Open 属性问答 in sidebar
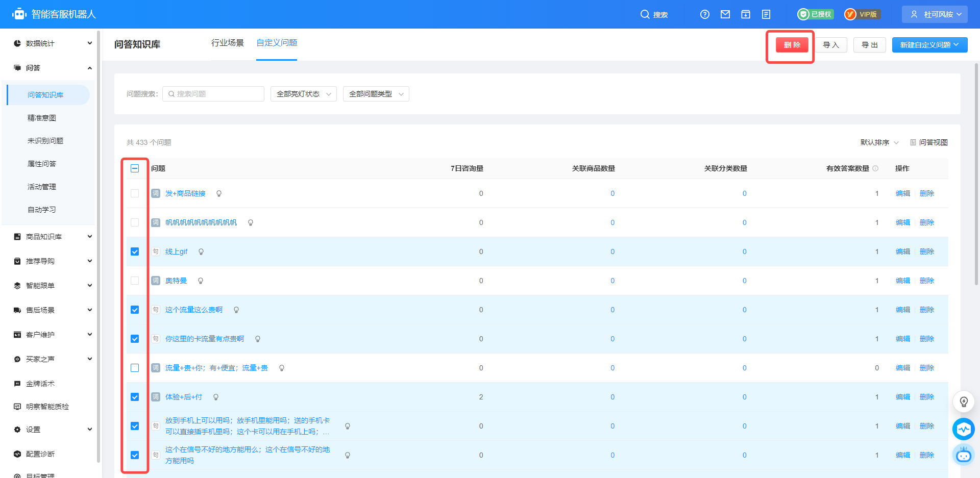980x478 pixels. tap(42, 164)
